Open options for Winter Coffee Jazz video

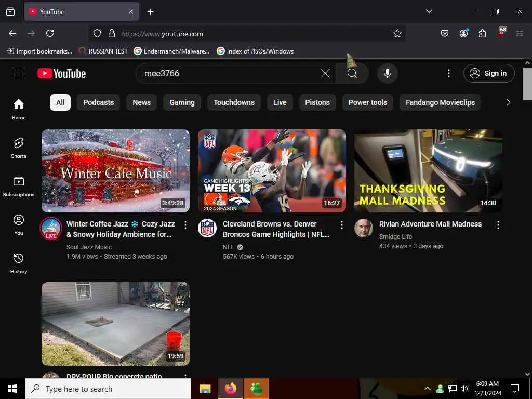pyautogui.click(x=185, y=225)
